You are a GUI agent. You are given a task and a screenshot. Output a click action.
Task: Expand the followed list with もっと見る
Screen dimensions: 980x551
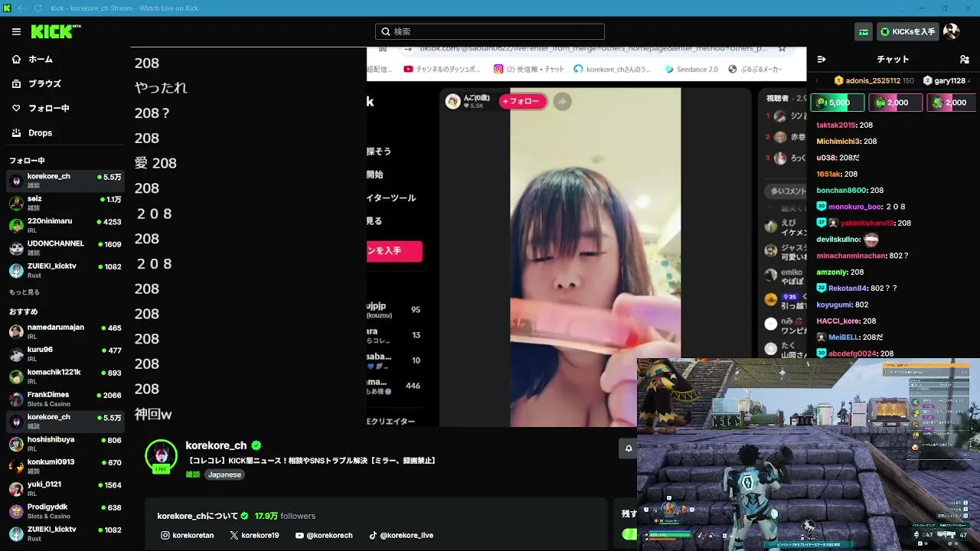tap(24, 292)
